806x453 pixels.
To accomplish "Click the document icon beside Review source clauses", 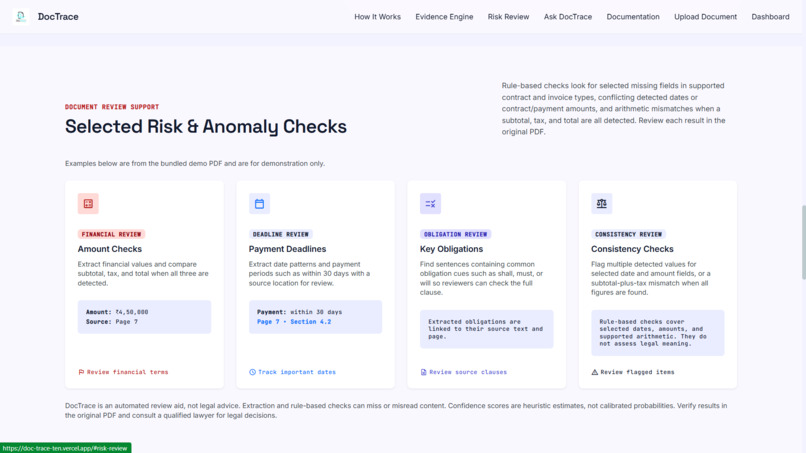I will coord(424,372).
